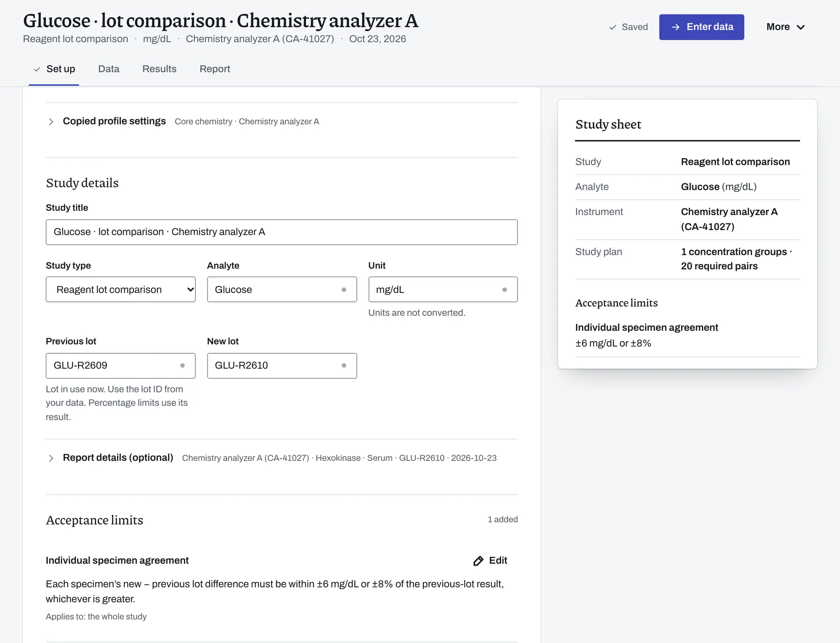
Task: Click the dot indicator in Previous lot field
Action: (182, 365)
